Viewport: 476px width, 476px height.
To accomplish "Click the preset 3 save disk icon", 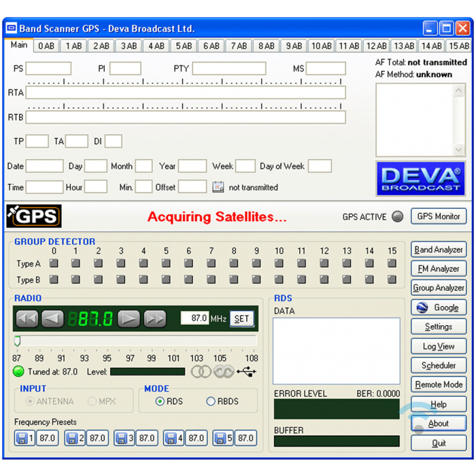I will pyautogui.click(x=122, y=439).
